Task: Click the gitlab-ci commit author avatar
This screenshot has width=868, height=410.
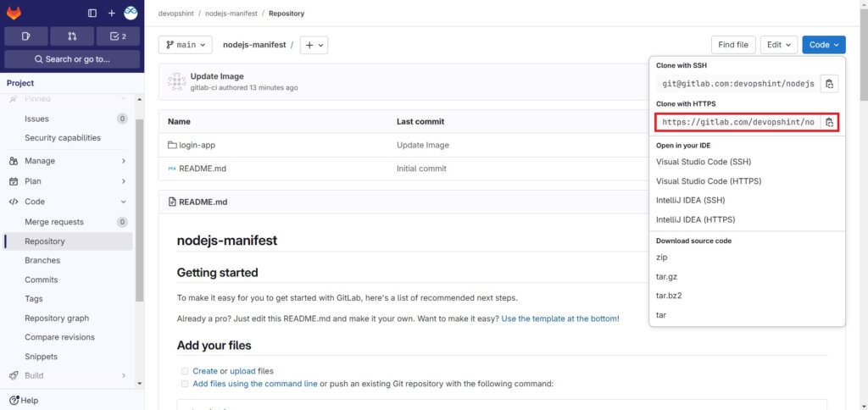Action: 176,81
